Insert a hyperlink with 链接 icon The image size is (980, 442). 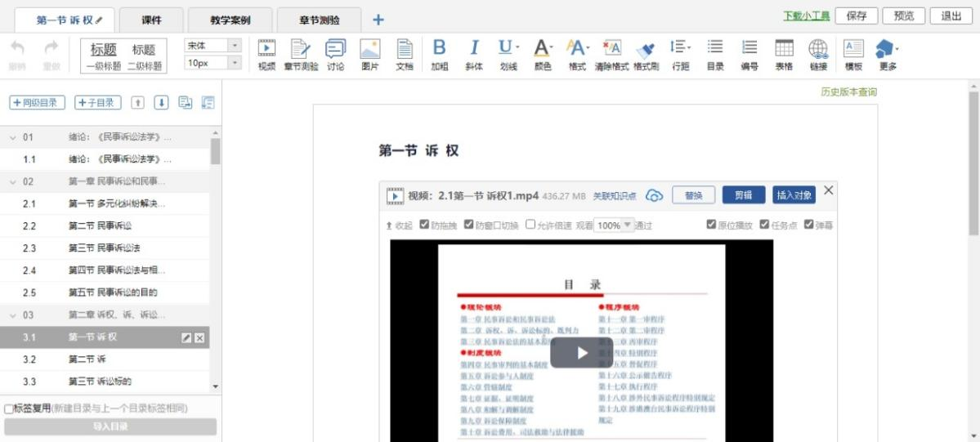[818, 55]
